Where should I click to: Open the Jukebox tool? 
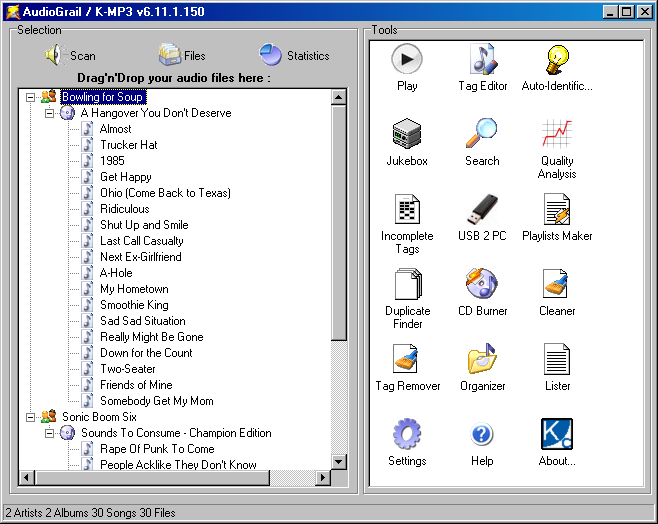[407, 142]
